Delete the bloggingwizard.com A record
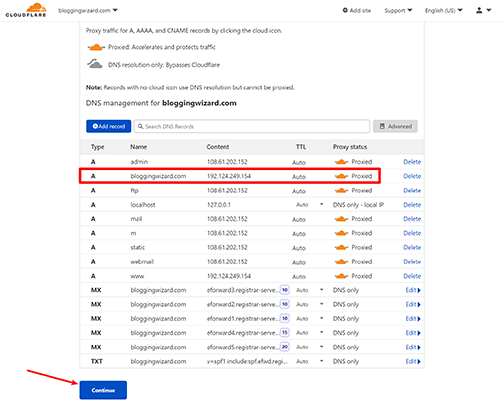502x400 pixels. (x=412, y=176)
